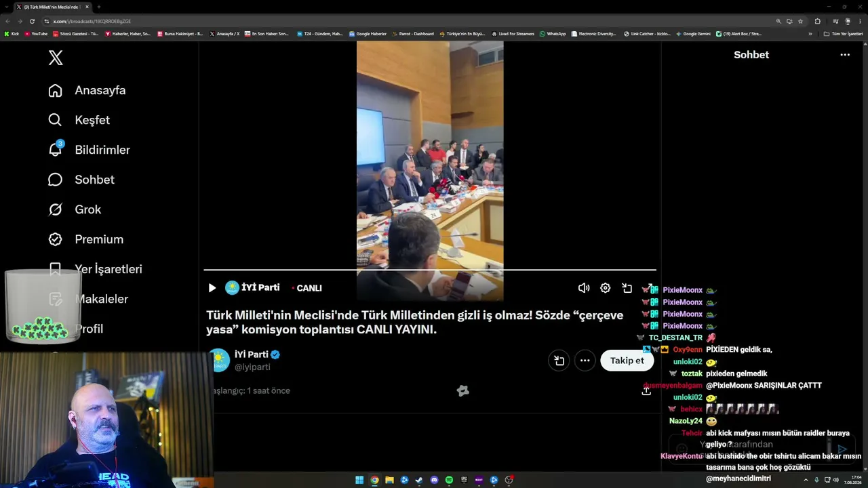This screenshot has width=868, height=488.
Task: Open Discord from the taskbar
Action: click(434, 480)
